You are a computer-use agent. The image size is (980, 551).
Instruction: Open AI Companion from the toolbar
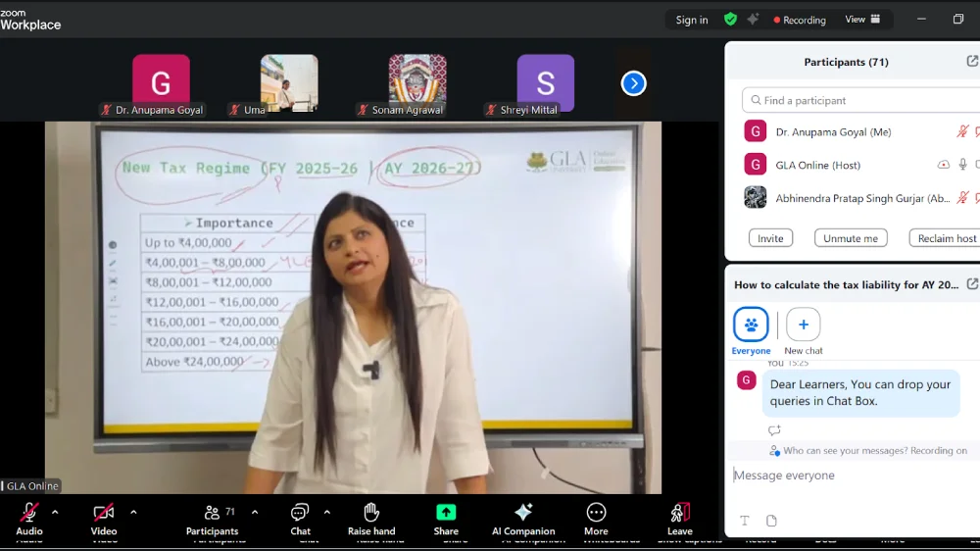pos(523,513)
